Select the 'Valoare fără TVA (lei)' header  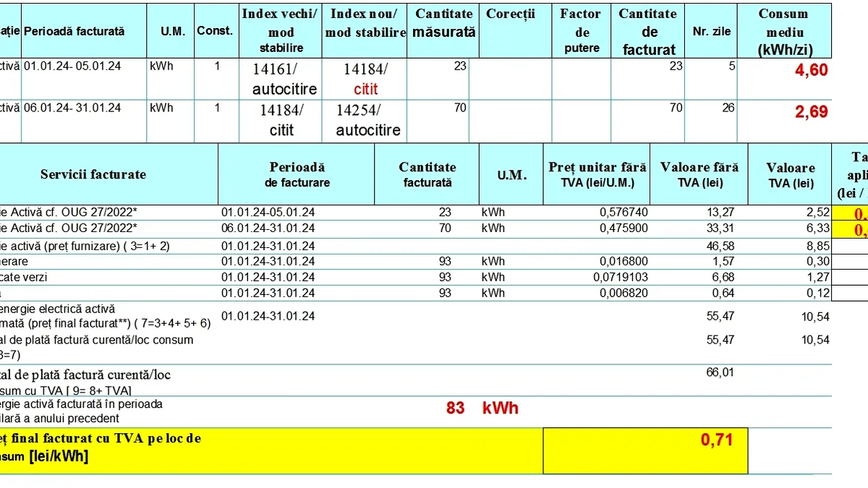click(x=699, y=174)
